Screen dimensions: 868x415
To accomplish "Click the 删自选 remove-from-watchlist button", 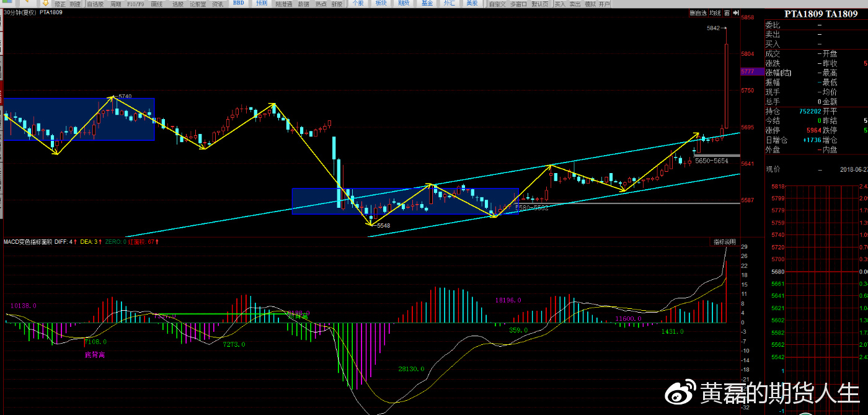I will [x=698, y=12].
